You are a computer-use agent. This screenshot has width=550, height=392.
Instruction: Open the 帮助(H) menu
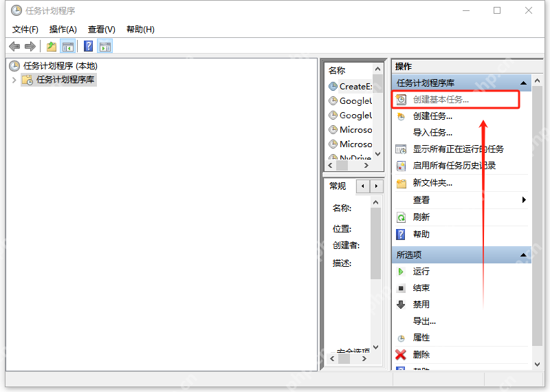click(140, 30)
